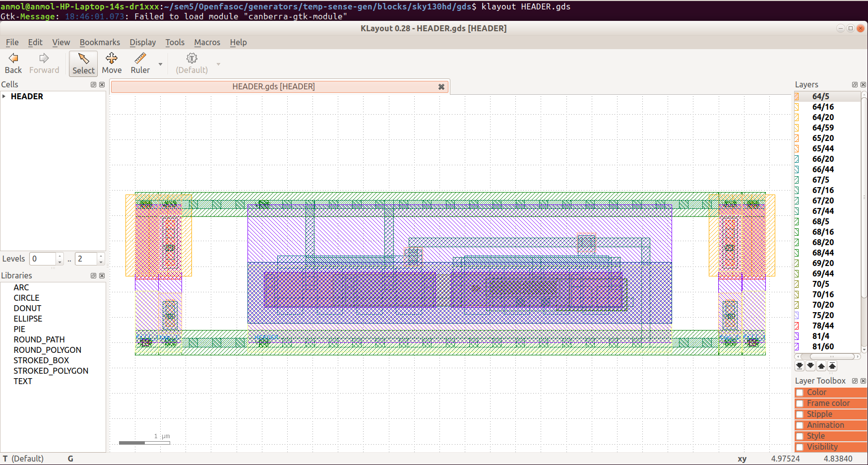Click the move-layer-down arrow below the Layers list
Screen dimensions: 868x465
tap(810, 366)
